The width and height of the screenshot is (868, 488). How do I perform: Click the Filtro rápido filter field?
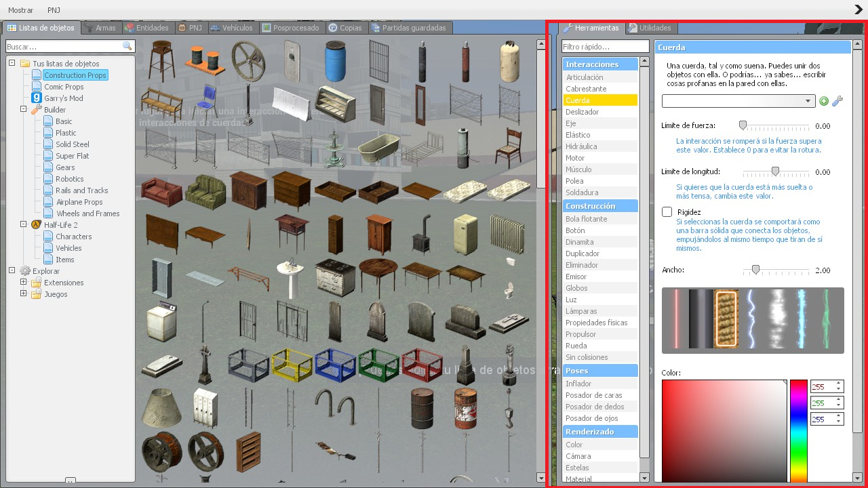(606, 47)
